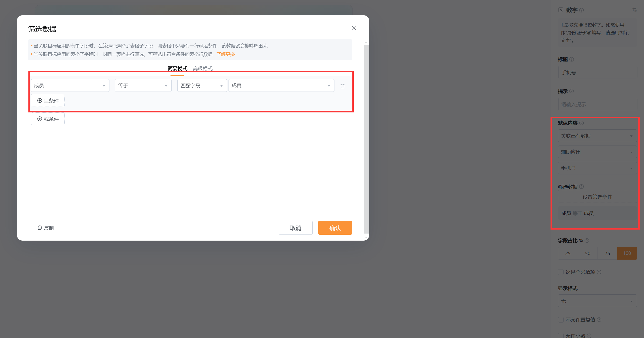
Task: Click the 复制 copy button
Action: 46,228
